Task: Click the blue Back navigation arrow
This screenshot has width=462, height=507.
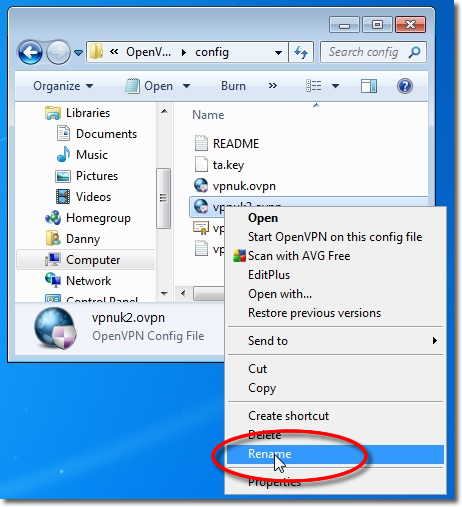Action: pyautogui.click(x=30, y=52)
